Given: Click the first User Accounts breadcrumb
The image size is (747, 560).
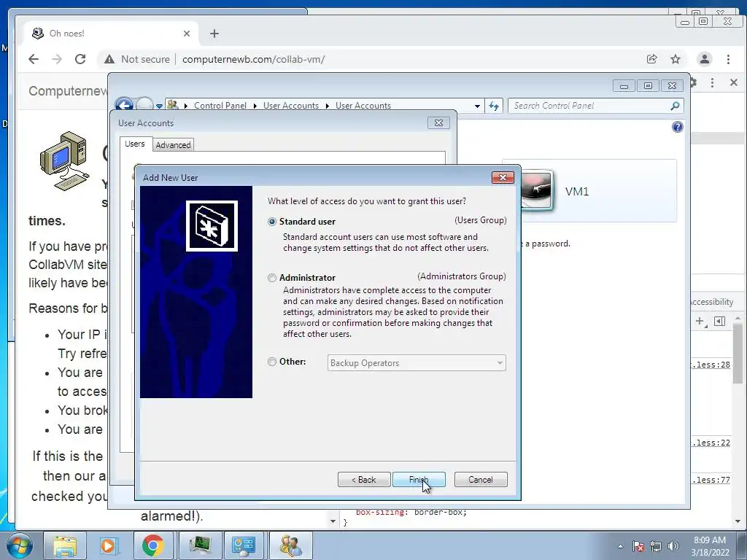Looking at the screenshot, I should point(291,106).
